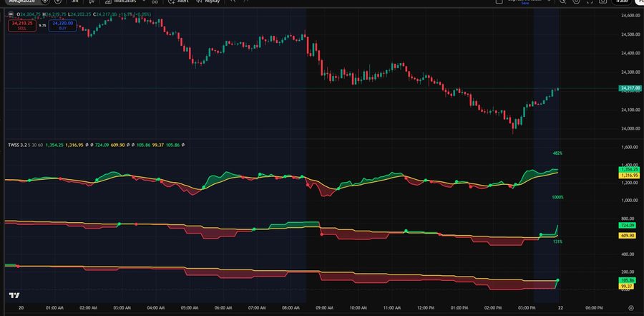Click the yellow 1,316.95 indicator axis label
Viewport: 644px width, 316px height.
[x=629, y=176]
